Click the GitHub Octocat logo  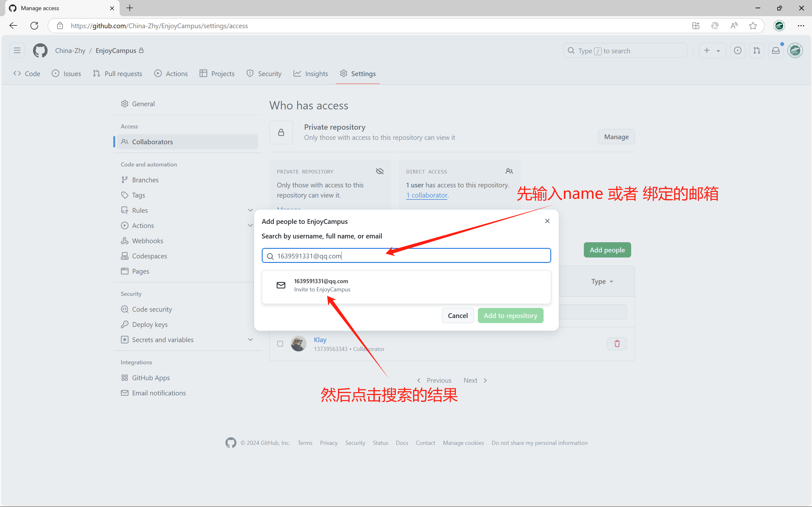pyautogui.click(x=40, y=51)
